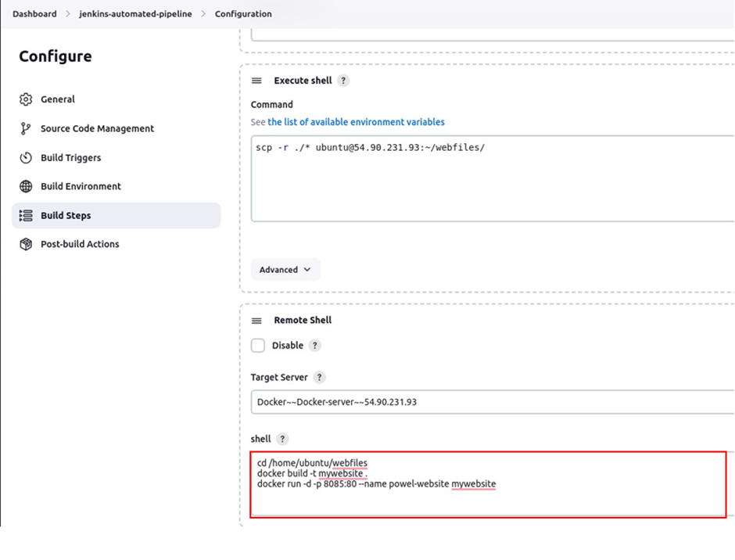Open the jenkins-automated-pipeline breadcrumb
This screenshot has width=735, height=560.
tap(135, 13)
